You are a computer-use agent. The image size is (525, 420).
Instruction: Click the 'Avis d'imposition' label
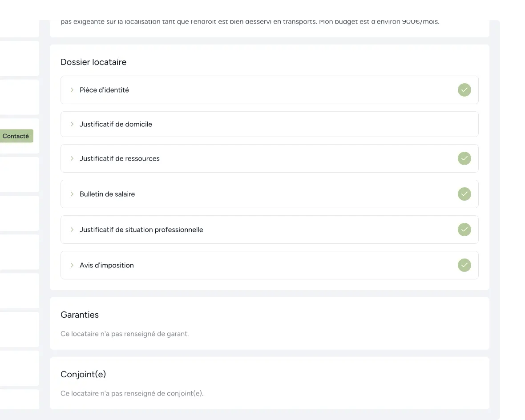(106, 265)
